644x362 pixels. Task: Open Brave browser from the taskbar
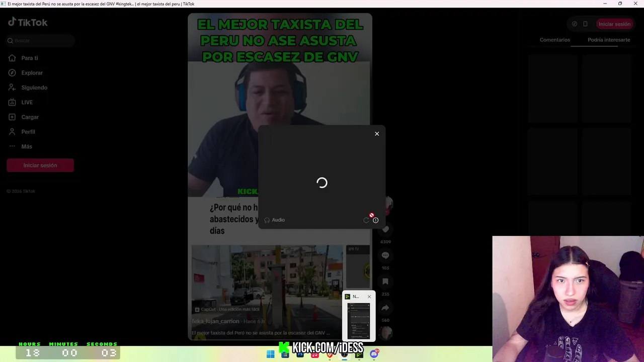click(x=330, y=354)
